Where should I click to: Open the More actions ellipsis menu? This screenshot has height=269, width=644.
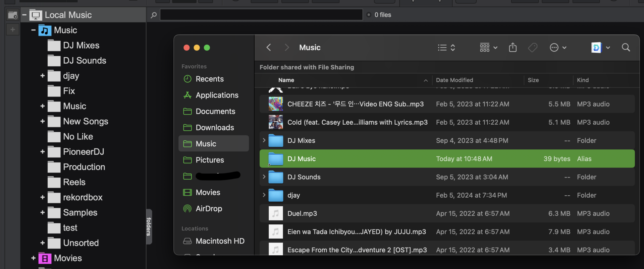(558, 48)
